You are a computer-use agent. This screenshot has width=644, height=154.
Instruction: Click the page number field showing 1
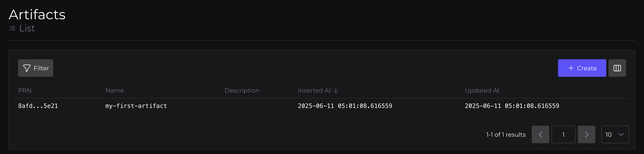coord(563,135)
